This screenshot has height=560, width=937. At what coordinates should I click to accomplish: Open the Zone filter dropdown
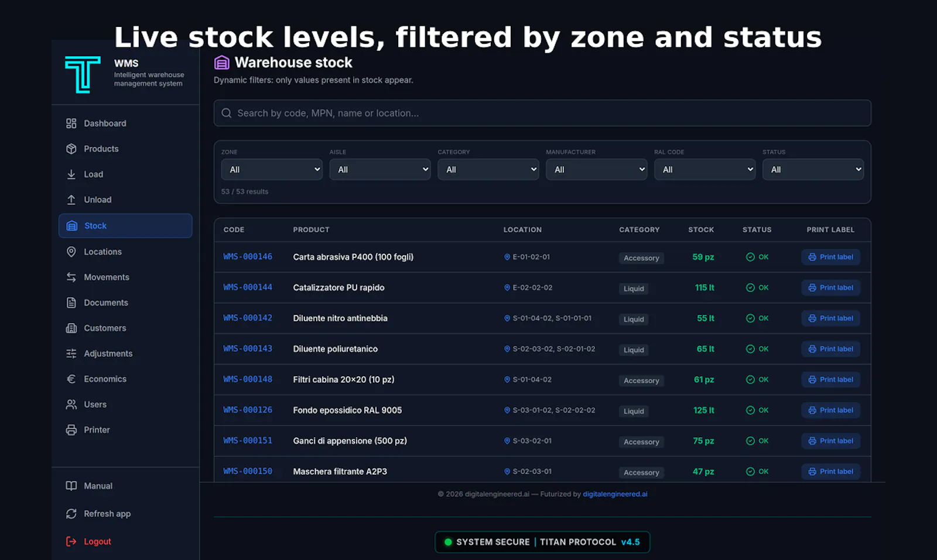272,170
